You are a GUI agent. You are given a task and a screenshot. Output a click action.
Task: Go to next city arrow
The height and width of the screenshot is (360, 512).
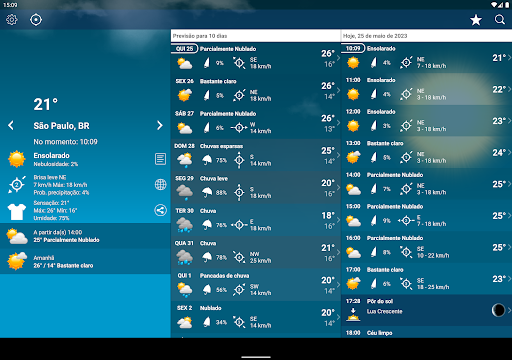point(160,125)
